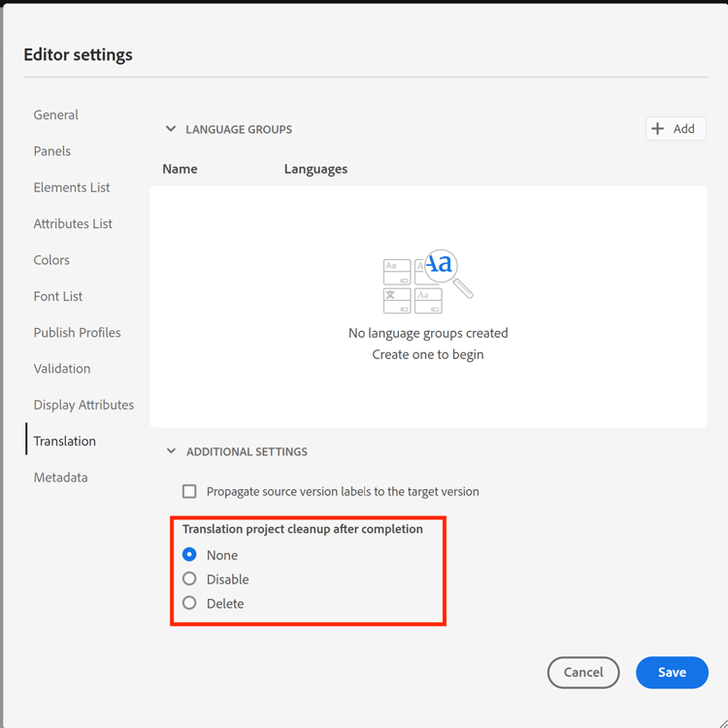Switch to Attributes List tab
728x728 pixels.
coord(73,223)
